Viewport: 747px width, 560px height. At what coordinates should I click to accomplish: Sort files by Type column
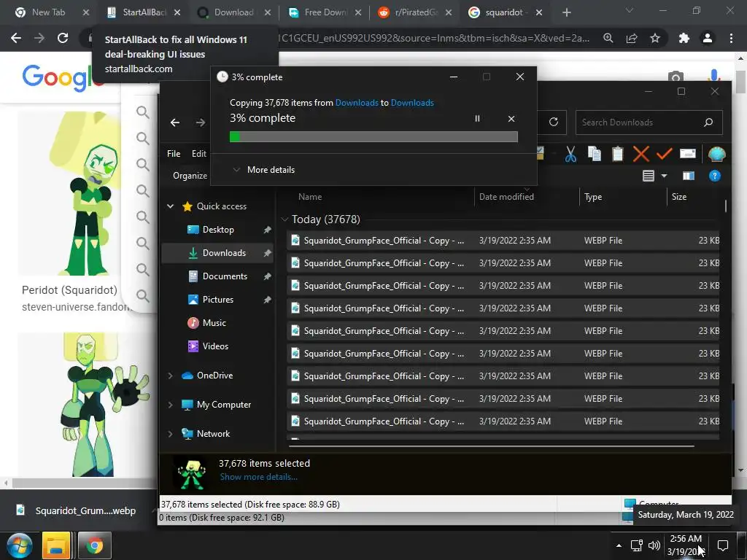593,197
